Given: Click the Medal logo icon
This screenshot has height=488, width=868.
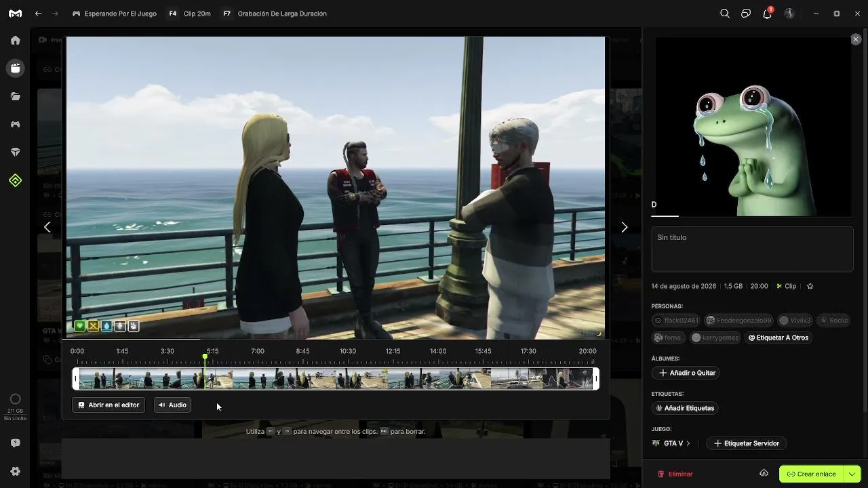Looking at the screenshot, I should [x=15, y=14].
